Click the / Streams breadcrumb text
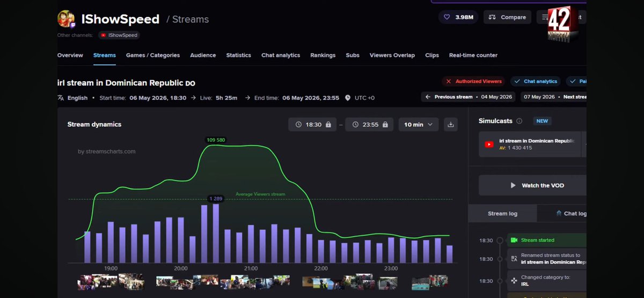 coord(187,19)
